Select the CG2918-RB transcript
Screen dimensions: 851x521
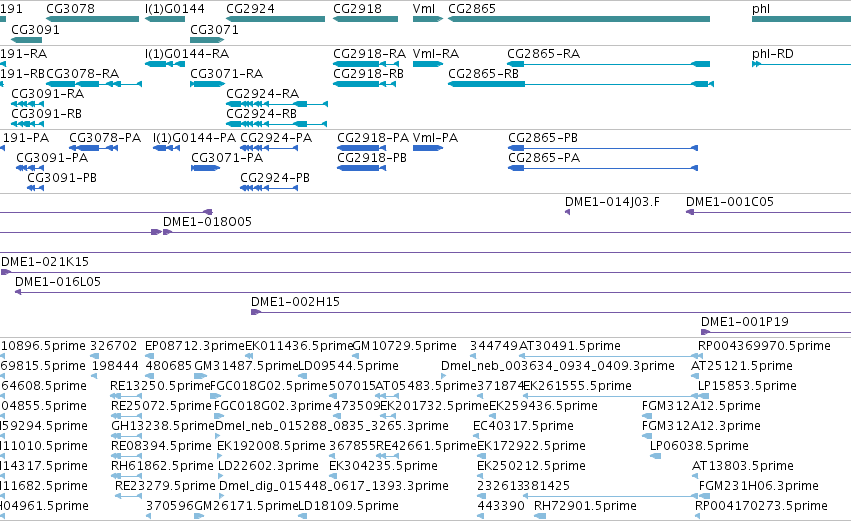(x=364, y=84)
